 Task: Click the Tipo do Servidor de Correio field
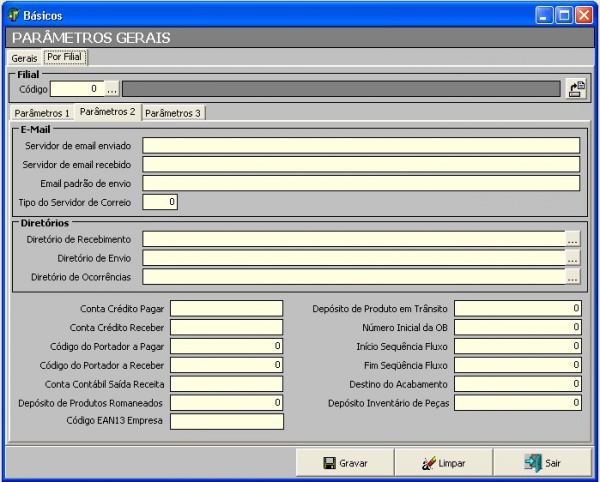[x=160, y=202]
